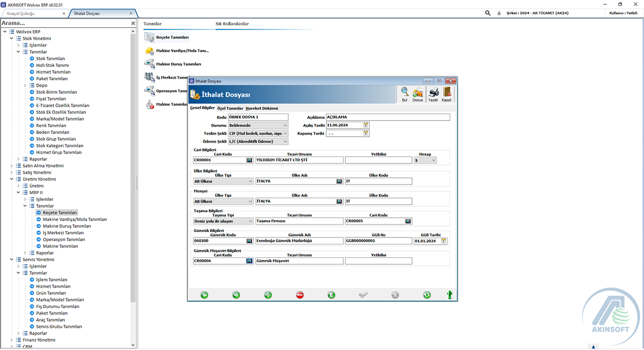Screen dimensions: 644x350
Task: Switch to the Özel Tanımlar tab
Action: (229, 108)
